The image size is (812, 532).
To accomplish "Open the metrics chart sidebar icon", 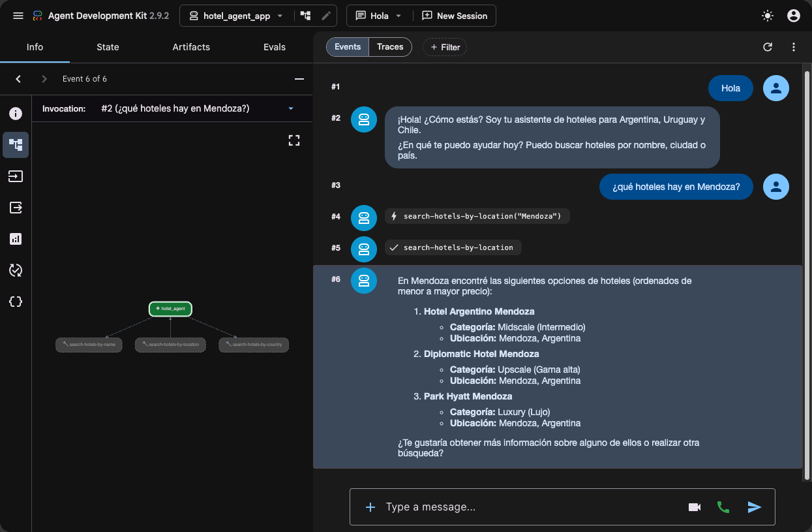I will coord(16,239).
